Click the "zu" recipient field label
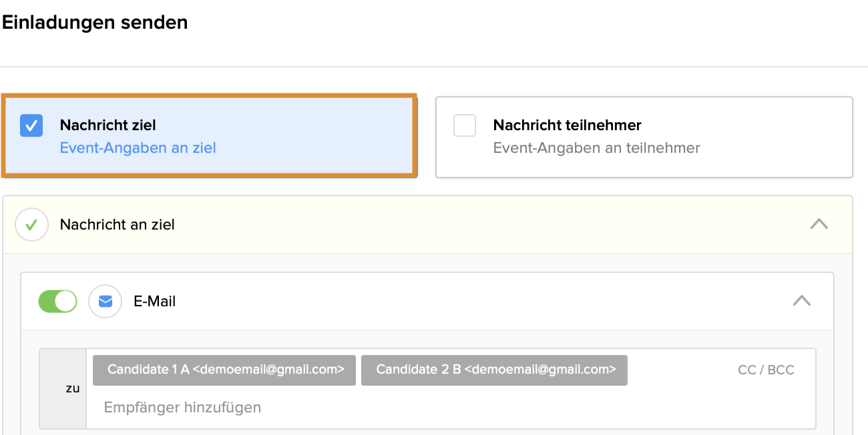This screenshot has height=435, width=868. click(x=73, y=388)
